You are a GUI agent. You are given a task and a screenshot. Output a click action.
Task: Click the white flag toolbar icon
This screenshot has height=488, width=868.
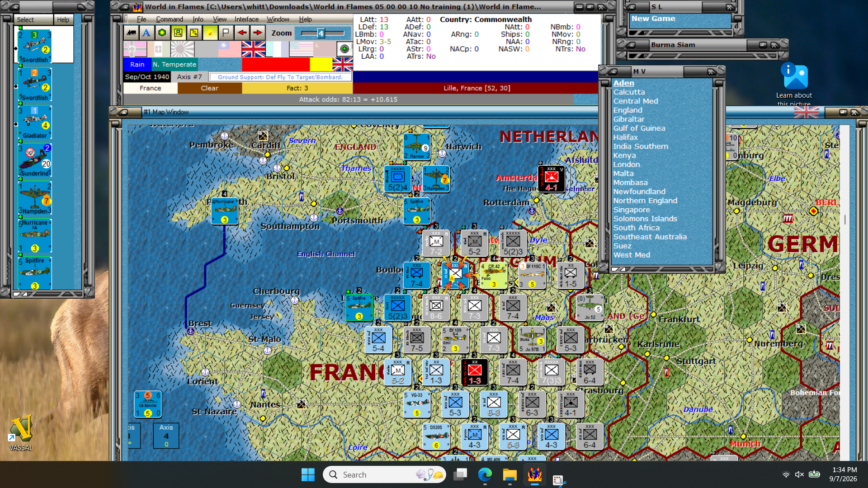(226, 33)
